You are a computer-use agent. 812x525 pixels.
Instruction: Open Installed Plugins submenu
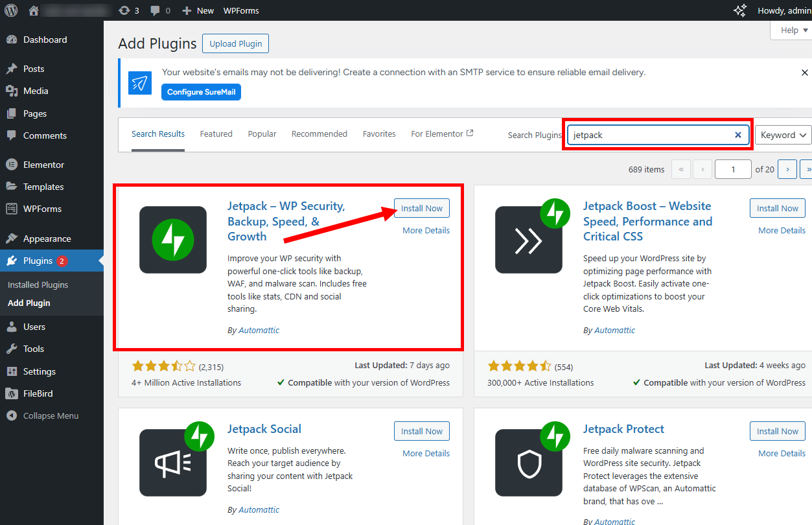[x=38, y=285]
